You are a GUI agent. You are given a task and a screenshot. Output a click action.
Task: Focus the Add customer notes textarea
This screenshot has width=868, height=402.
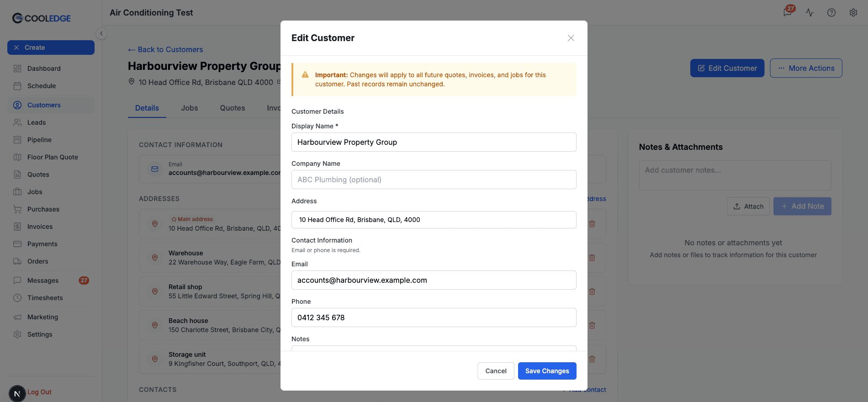coord(735,175)
